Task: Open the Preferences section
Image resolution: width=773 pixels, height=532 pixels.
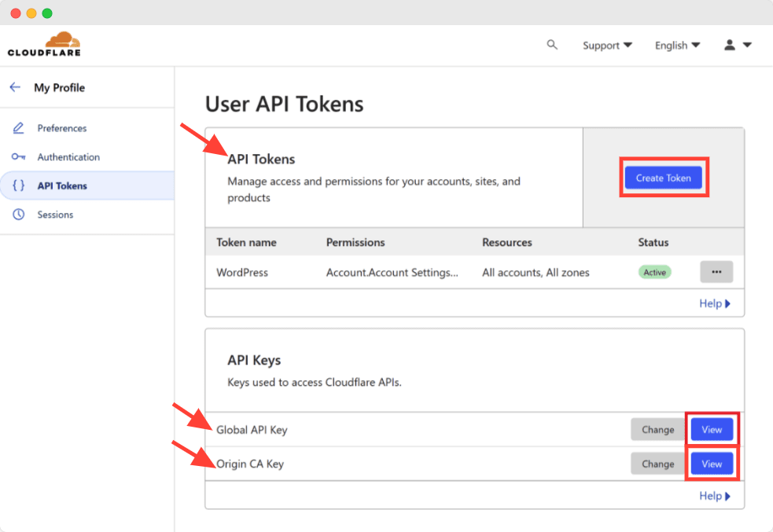Action: [64, 128]
